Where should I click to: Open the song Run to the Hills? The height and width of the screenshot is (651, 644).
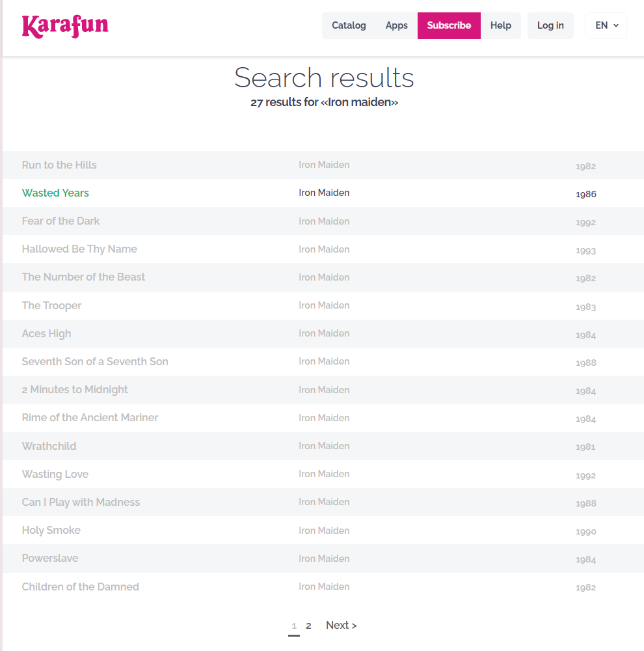pyautogui.click(x=59, y=165)
